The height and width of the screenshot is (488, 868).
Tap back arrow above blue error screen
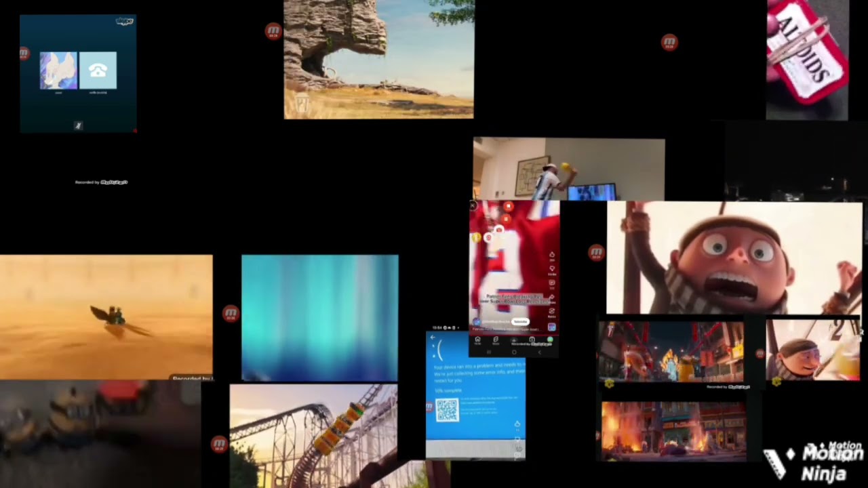(433, 338)
